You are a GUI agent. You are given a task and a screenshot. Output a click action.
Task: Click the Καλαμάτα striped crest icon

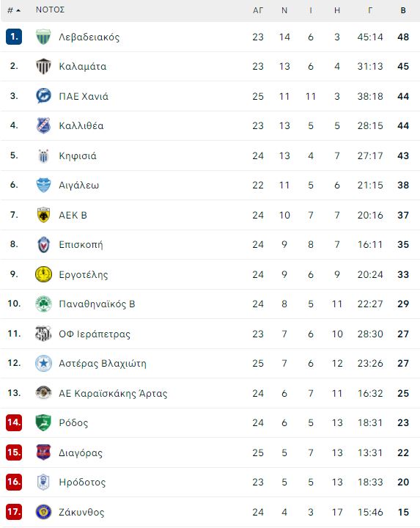[x=43, y=66]
